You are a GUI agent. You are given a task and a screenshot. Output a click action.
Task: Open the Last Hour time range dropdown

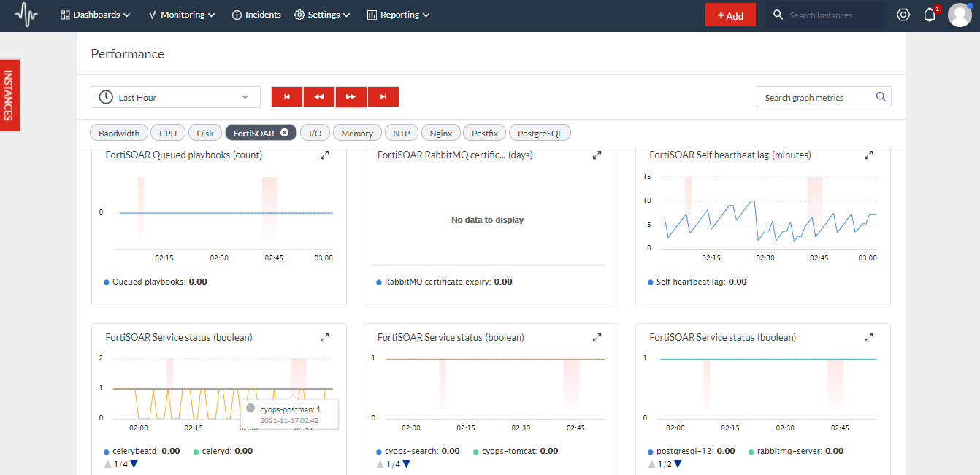point(175,96)
